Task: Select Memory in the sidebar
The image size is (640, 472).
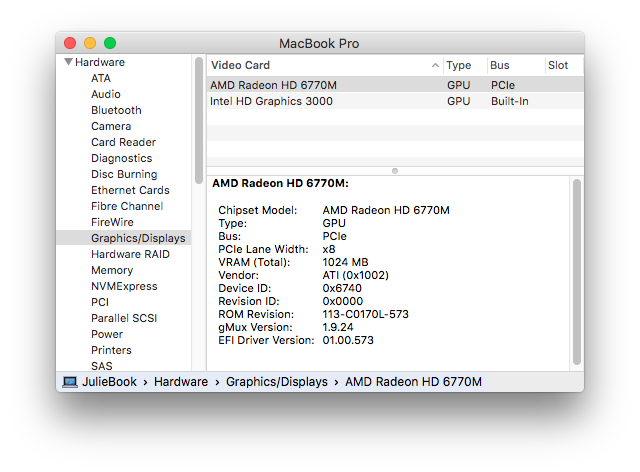Action: [112, 270]
